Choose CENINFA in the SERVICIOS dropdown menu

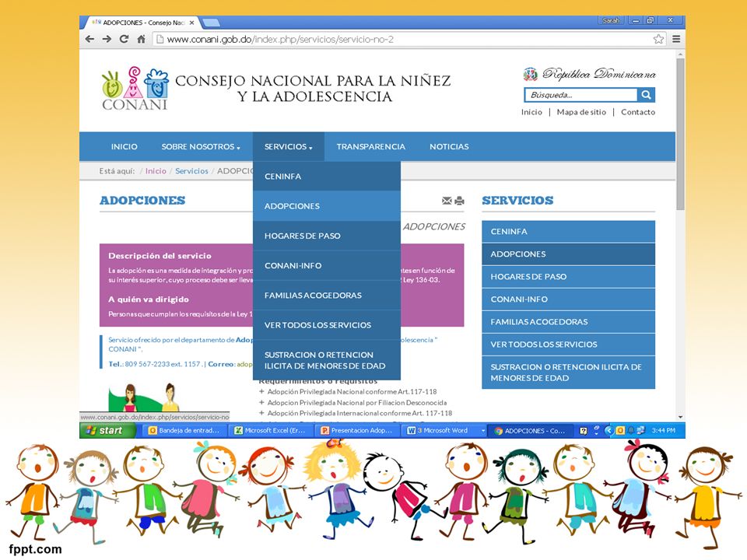coord(327,177)
